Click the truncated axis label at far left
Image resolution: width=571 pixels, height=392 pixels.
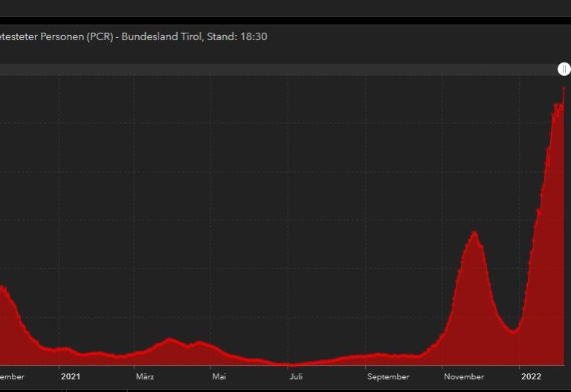coord(12,376)
